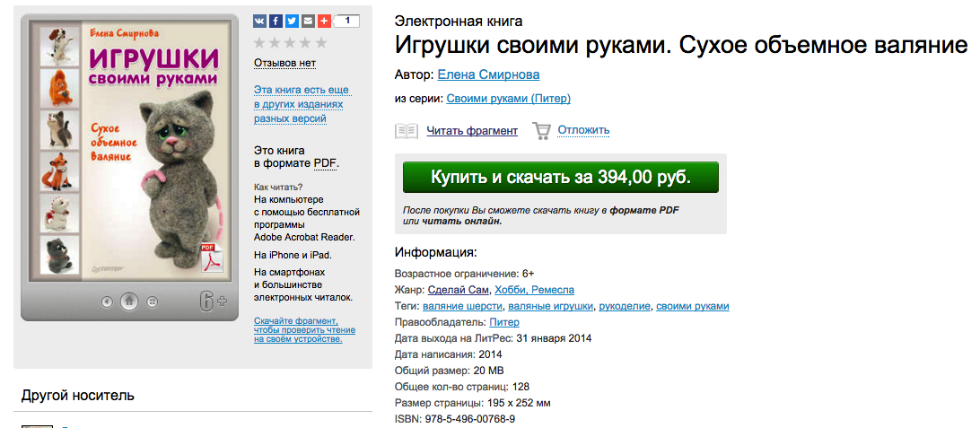Image resolution: width=980 pixels, height=428 pixels.
Task: Click the home button on the e-reader frame
Action: (129, 301)
